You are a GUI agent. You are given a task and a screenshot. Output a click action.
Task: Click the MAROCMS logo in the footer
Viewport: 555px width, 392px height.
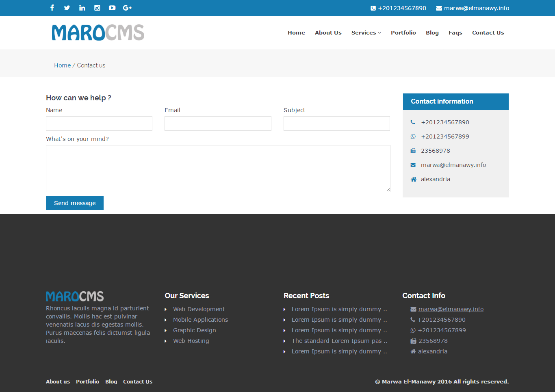click(x=75, y=296)
